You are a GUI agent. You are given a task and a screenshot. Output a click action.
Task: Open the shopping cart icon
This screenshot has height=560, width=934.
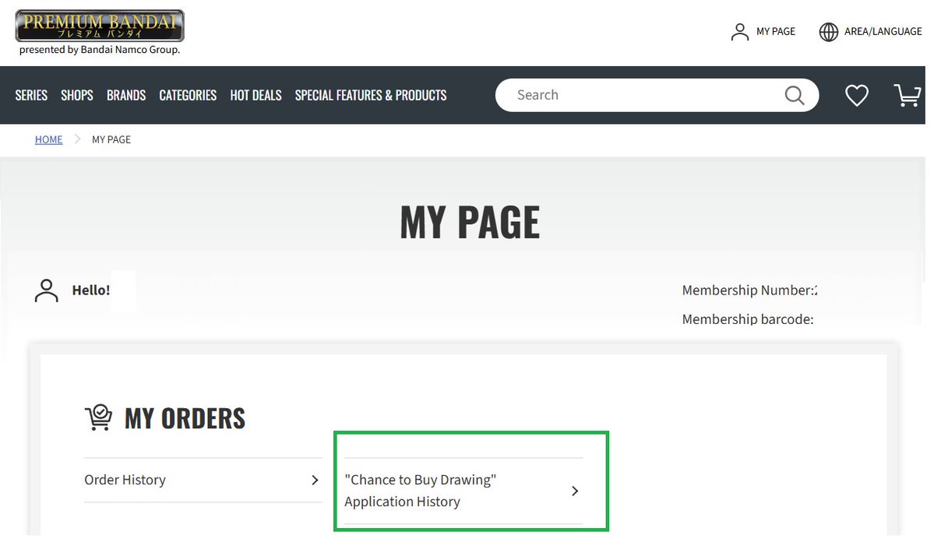[908, 95]
